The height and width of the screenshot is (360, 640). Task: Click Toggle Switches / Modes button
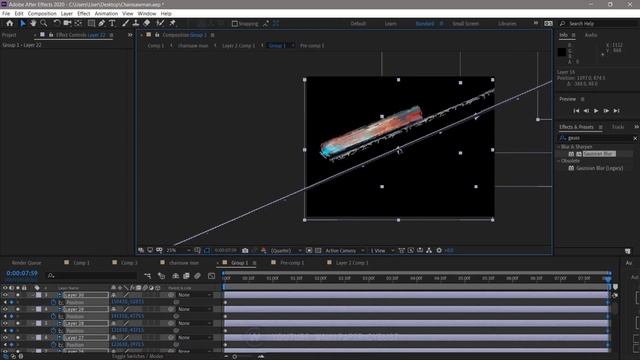(138, 356)
